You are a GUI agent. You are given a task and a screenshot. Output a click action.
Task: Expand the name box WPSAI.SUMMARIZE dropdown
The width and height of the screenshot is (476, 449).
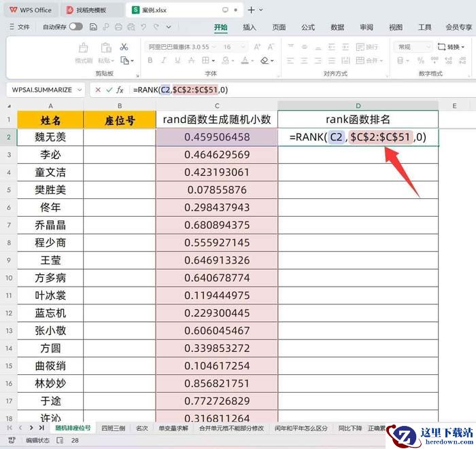pos(80,90)
